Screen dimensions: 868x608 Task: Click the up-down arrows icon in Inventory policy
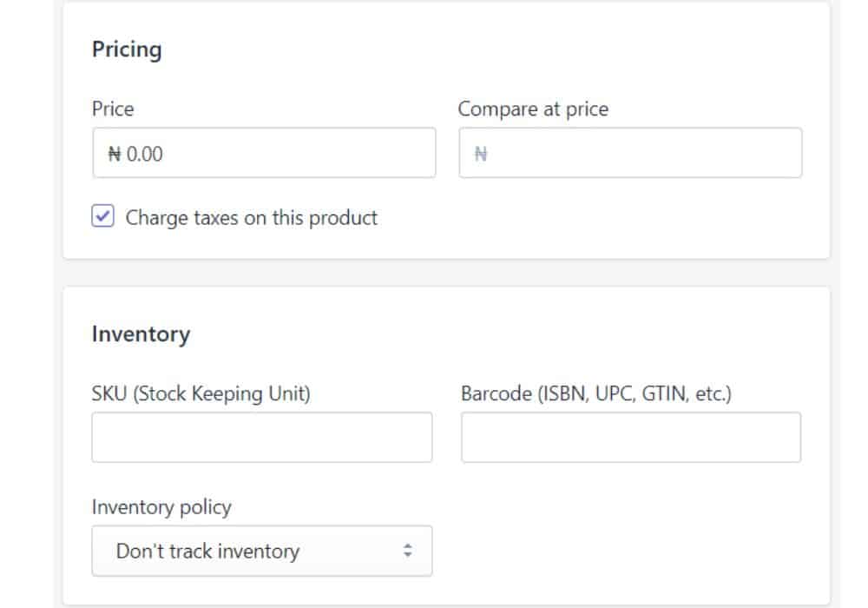tap(407, 551)
